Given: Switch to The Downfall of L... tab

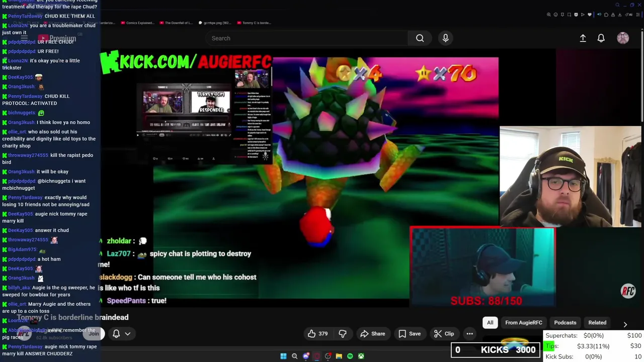Looking at the screenshot, I should click(x=176, y=23).
